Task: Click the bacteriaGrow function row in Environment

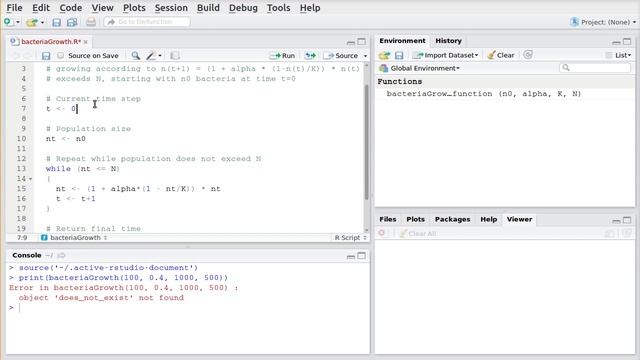Action: coord(504,94)
